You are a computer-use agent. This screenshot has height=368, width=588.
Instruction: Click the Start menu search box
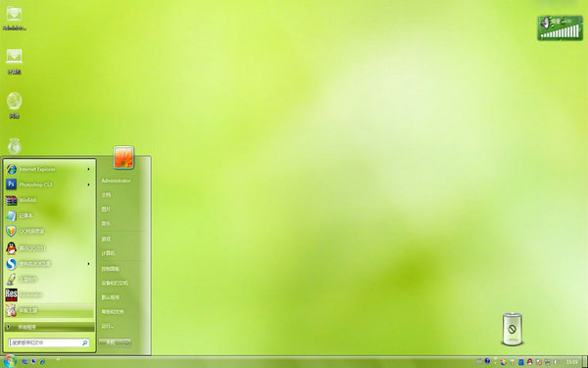click(49, 342)
